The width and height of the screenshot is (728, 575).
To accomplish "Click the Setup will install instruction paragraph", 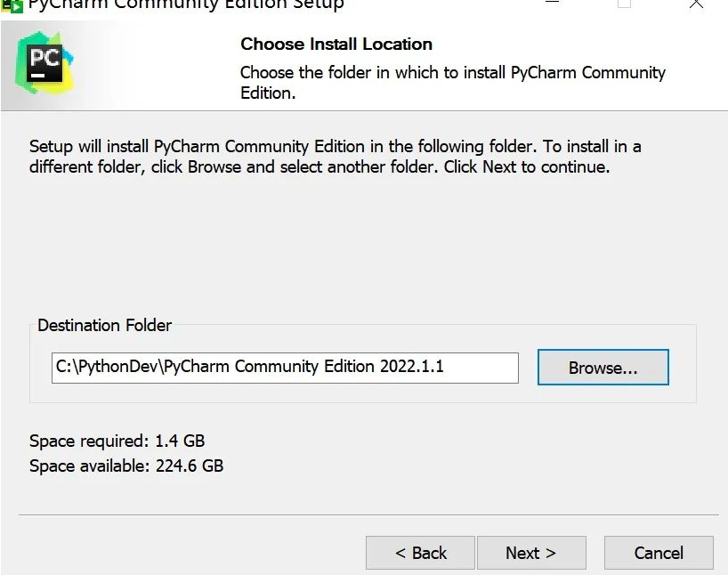I will [x=336, y=157].
